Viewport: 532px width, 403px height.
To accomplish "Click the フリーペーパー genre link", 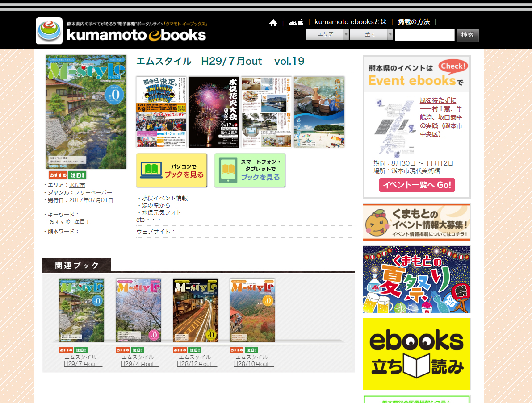I will (93, 193).
